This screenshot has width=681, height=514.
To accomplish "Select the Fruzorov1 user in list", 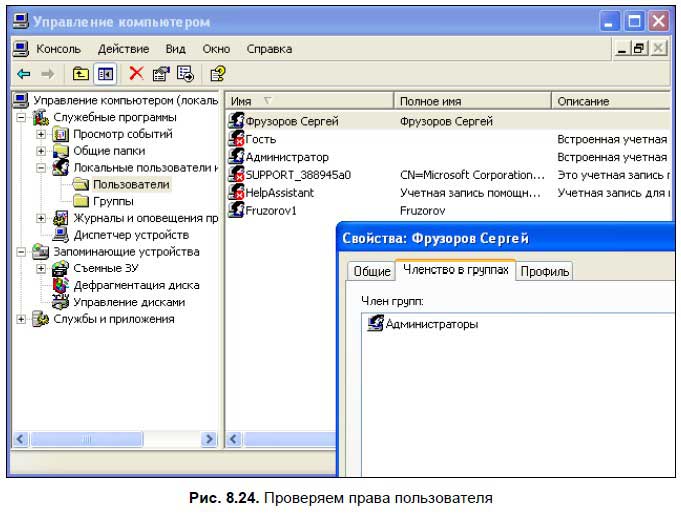I will click(x=270, y=211).
